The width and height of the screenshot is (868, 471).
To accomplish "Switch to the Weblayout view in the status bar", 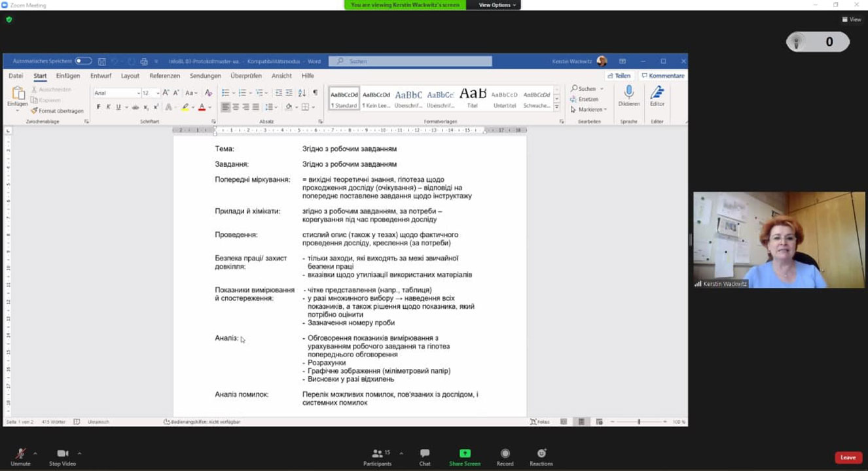I will (x=599, y=422).
